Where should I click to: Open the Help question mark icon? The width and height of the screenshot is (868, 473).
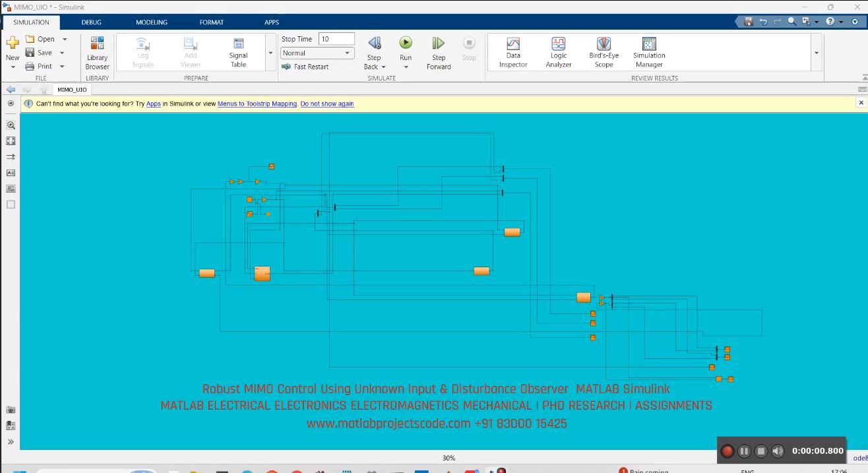pyautogui.click(x=830, y=22)
